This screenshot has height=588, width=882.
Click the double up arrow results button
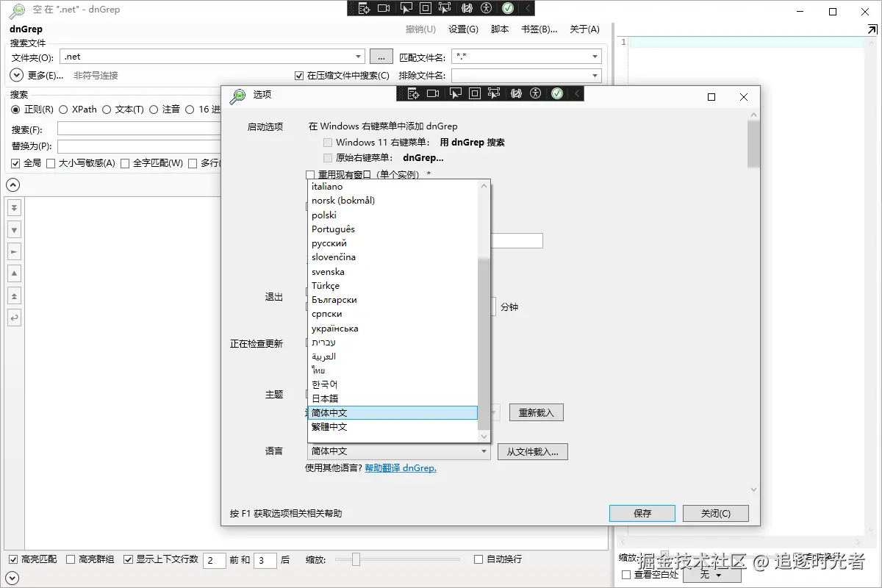point(14,296)
